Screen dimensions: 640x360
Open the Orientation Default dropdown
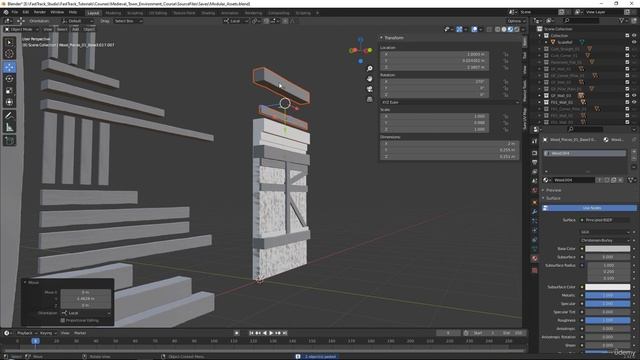pos(78,21)
